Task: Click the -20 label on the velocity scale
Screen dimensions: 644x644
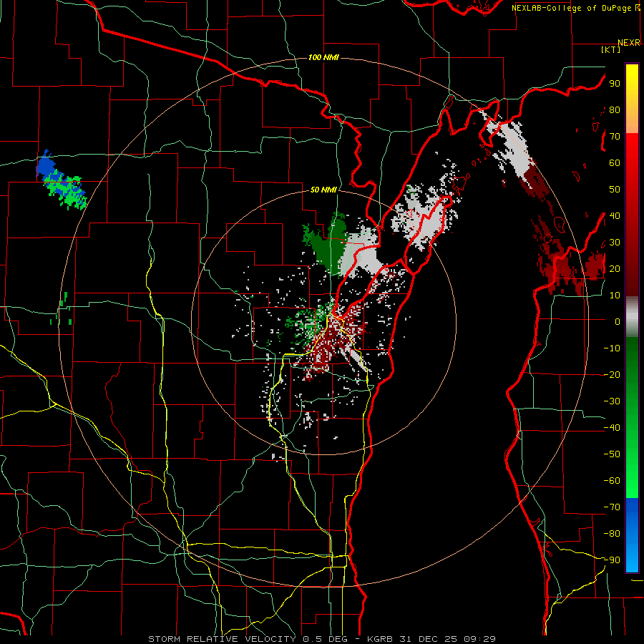Action: click(x=612, y=374)
